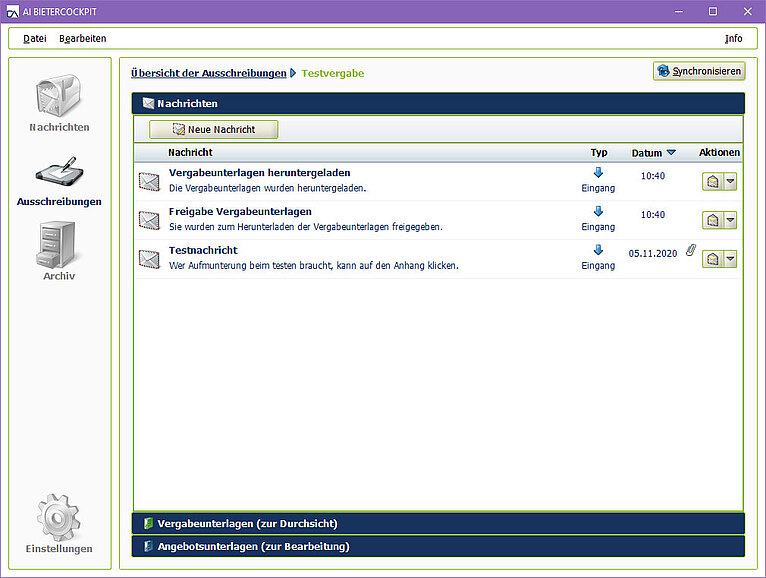Click open-message action icon for Freigabe Vergabeunterlagen
This screenshot has height=578, width=766.
click(713, 220)
